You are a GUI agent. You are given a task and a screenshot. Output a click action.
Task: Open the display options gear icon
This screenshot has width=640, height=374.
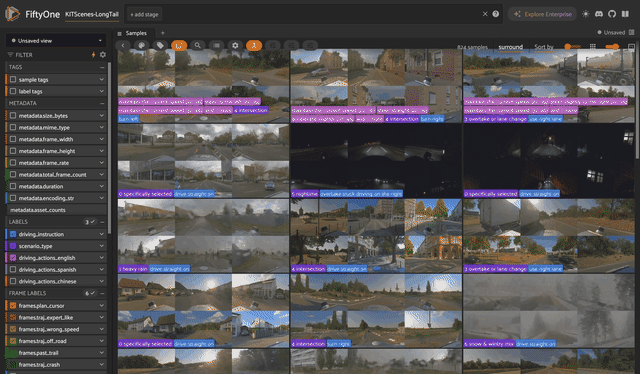tap(235, 45)
